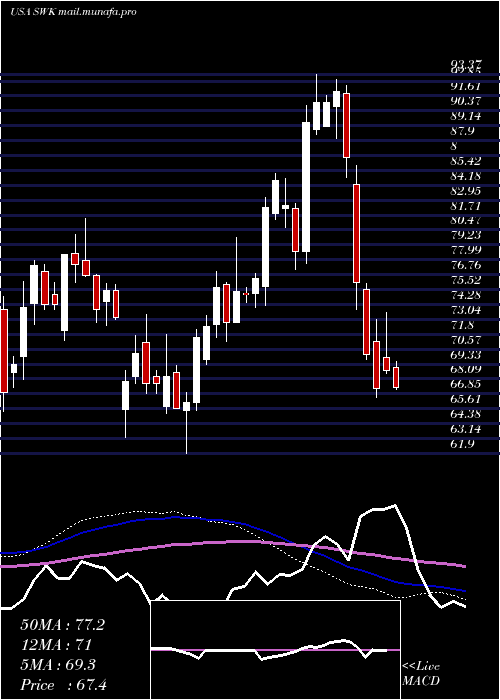This screenshot has width=500, height=700.
Task: Click the 76.76 price axis label
Action: point(466,265)
